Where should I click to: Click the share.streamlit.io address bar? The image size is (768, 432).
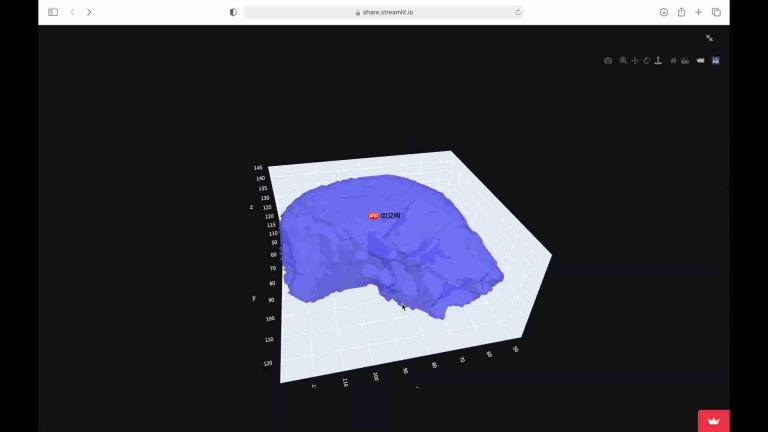[384, 12]
